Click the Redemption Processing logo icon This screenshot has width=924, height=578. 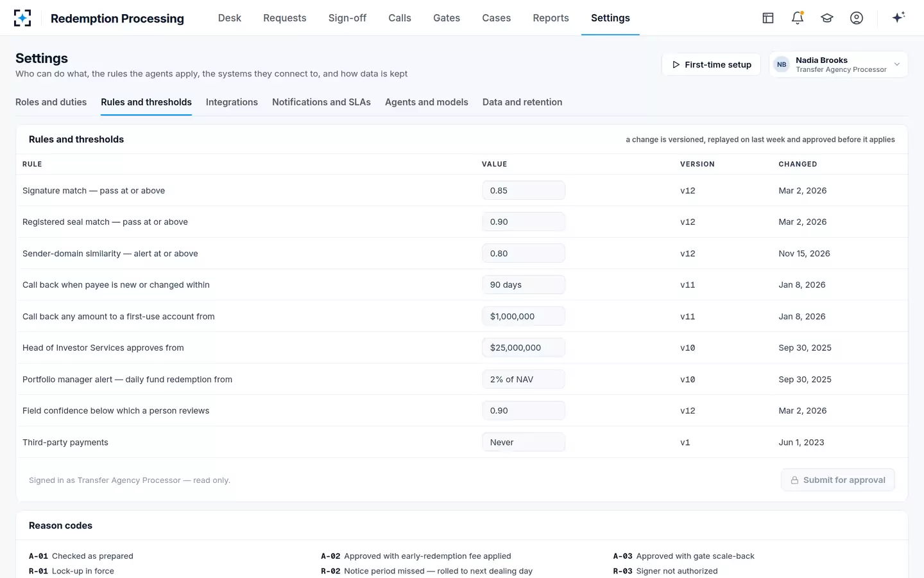pyautogui.click(x=22, y=18)
